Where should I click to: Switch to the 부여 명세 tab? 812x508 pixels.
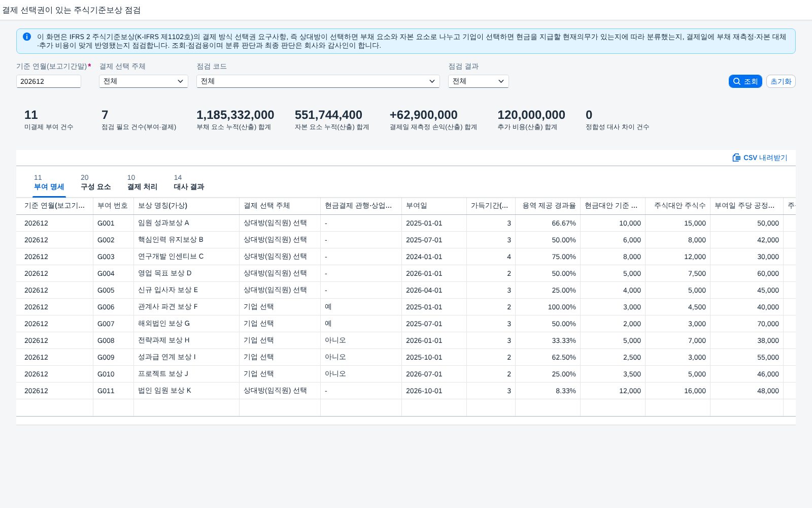49,182
